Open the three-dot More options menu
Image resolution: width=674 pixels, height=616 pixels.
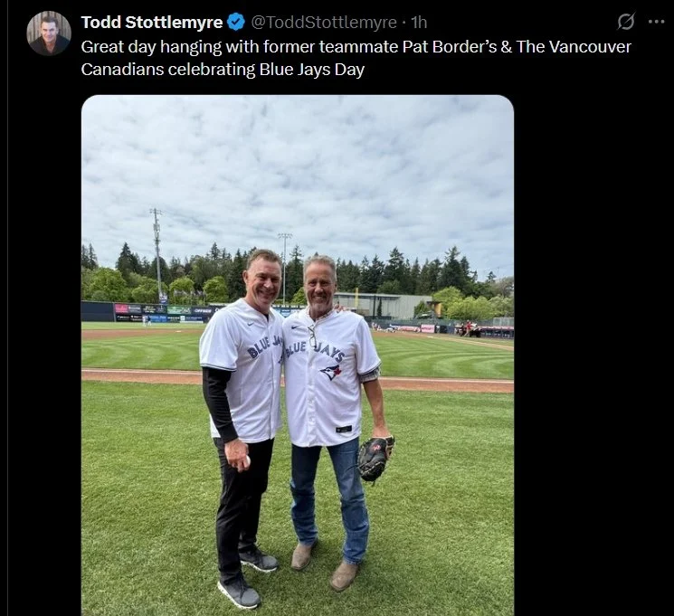[656, 22]
